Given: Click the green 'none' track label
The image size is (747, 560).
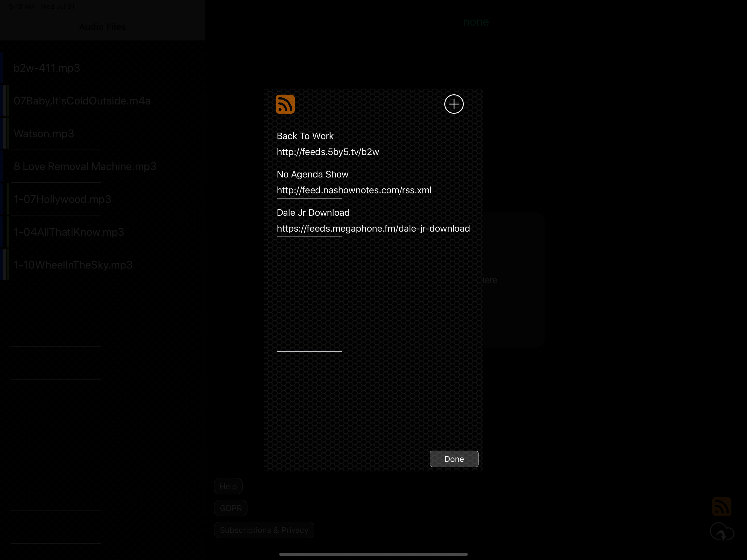Looking at the screenshot, I should tap(476, 22).
